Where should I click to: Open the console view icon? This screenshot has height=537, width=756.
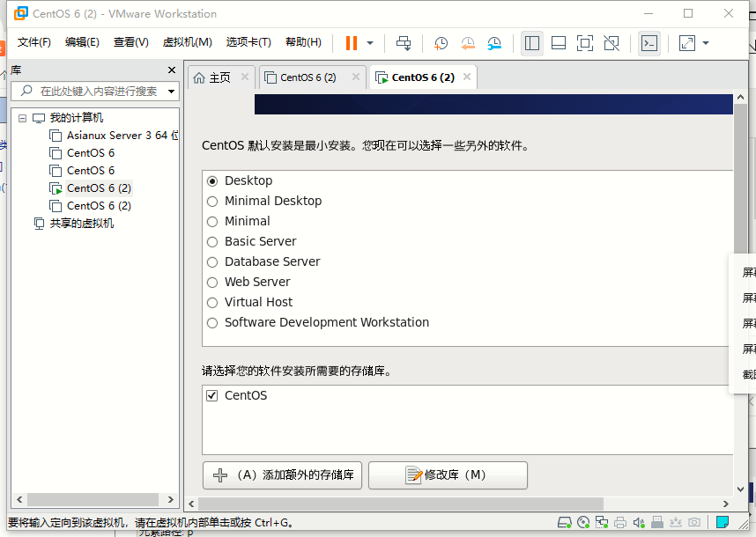(x=649, y=43)
